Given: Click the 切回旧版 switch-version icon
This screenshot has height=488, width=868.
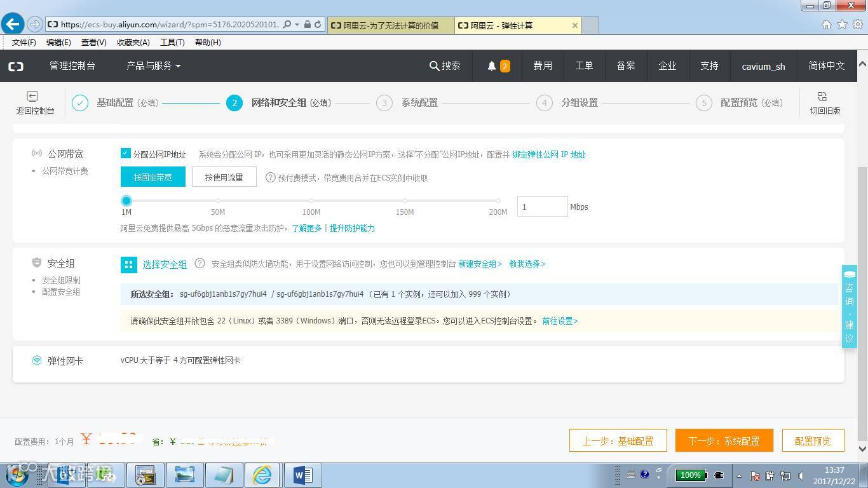Looking at the screenshot, I should 822,97.
